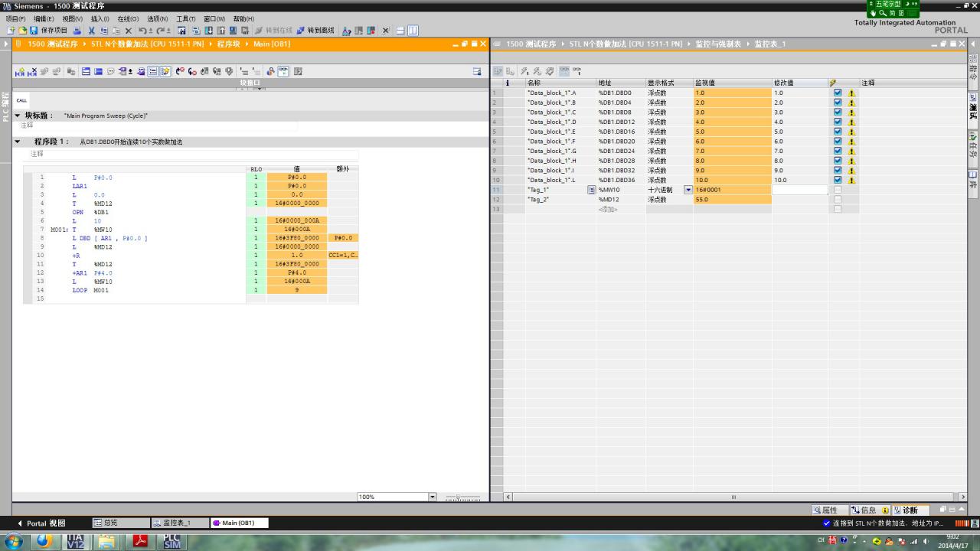Click the watch table horizontal scrollbar

733,497
